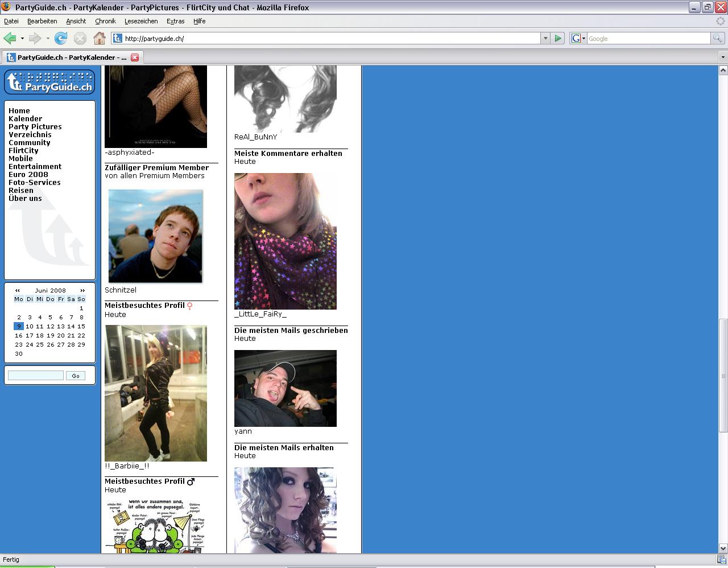Open the Party Pictures navigation link
The image size is (728, 568).
35,127
